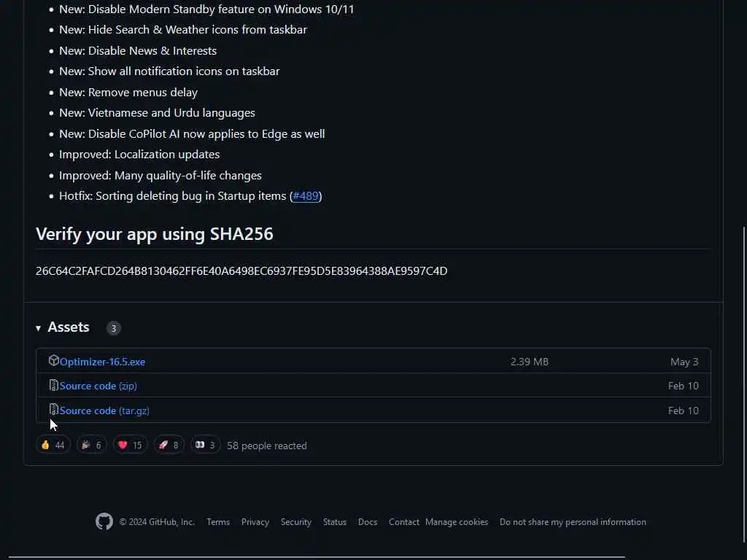
Task: Open Docs footer link
Action: [x=368, y=522]
